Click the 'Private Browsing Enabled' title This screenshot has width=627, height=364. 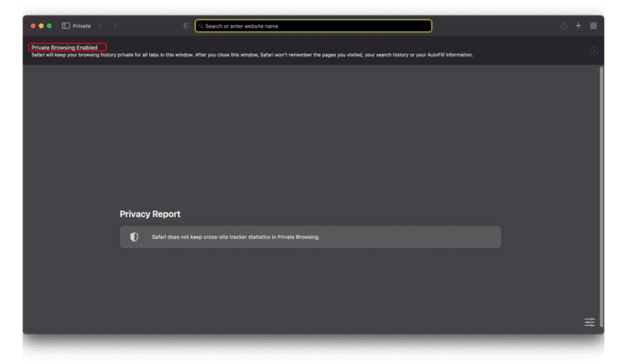64,47
